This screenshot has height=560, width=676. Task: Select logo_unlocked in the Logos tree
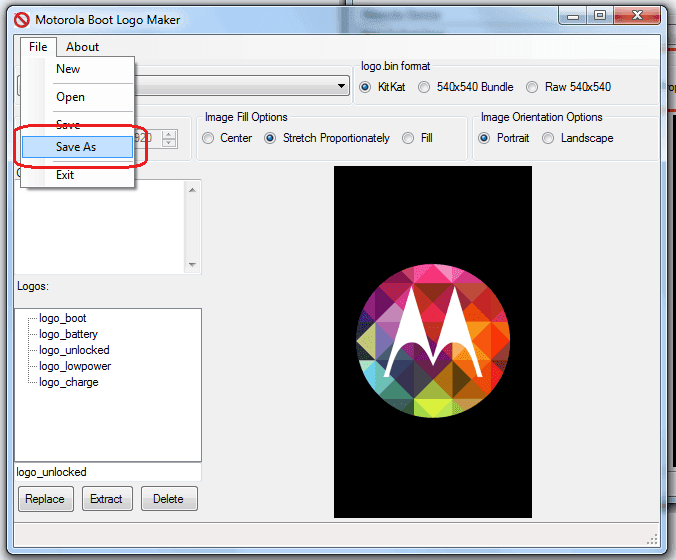[74, 350]
